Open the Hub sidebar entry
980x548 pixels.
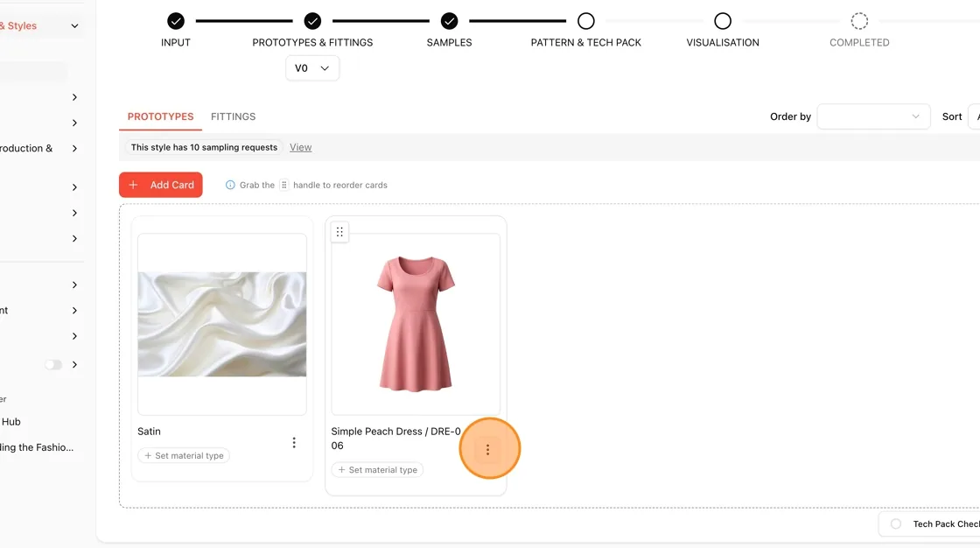pyautogui.click(x=11, y=422)
